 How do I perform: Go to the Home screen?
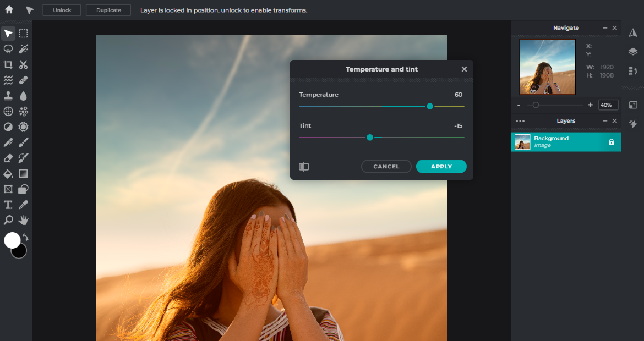8,9
